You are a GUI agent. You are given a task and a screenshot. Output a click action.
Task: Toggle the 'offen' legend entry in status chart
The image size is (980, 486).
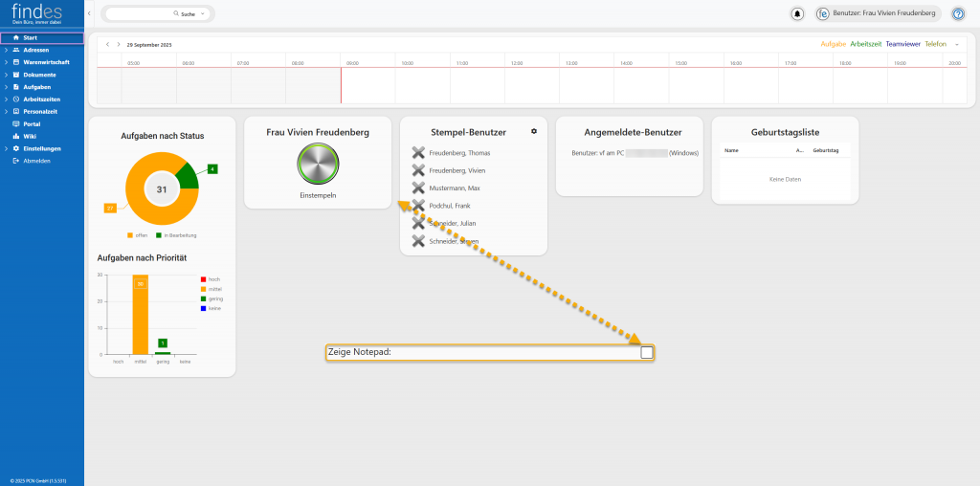(136, 234)
